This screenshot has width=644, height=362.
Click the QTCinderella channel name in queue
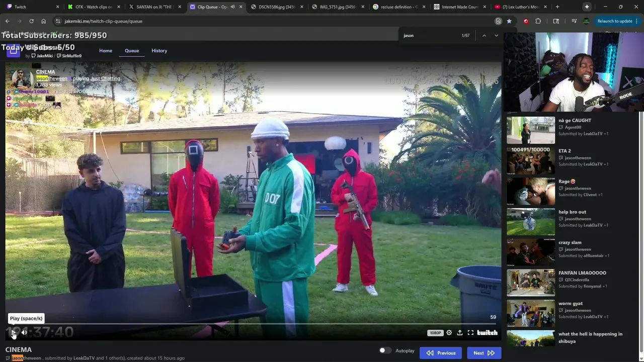click(x=577, y=280)
